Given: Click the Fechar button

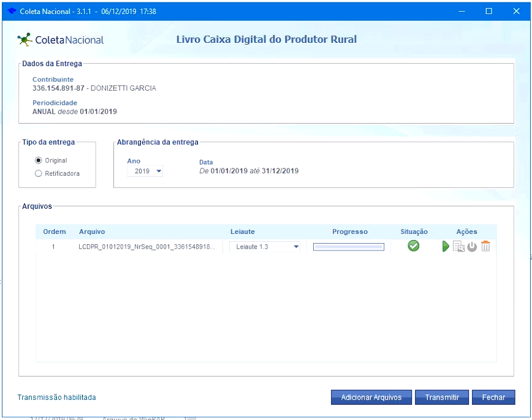Looking at the screenshot, I should click(x=493, y=397).
